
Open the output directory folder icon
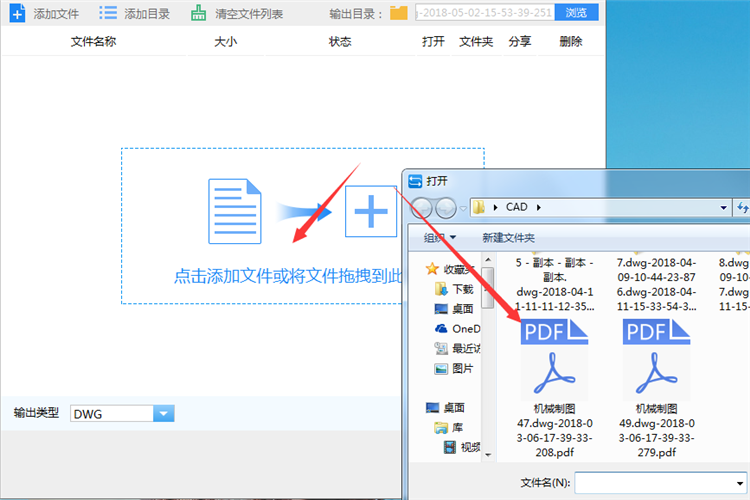(398, 13)
